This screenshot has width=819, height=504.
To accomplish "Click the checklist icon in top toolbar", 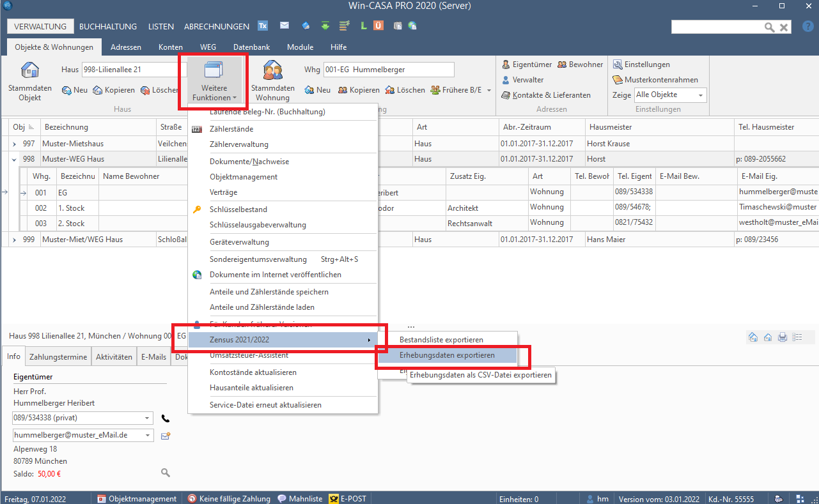I will tap(344, 26).
